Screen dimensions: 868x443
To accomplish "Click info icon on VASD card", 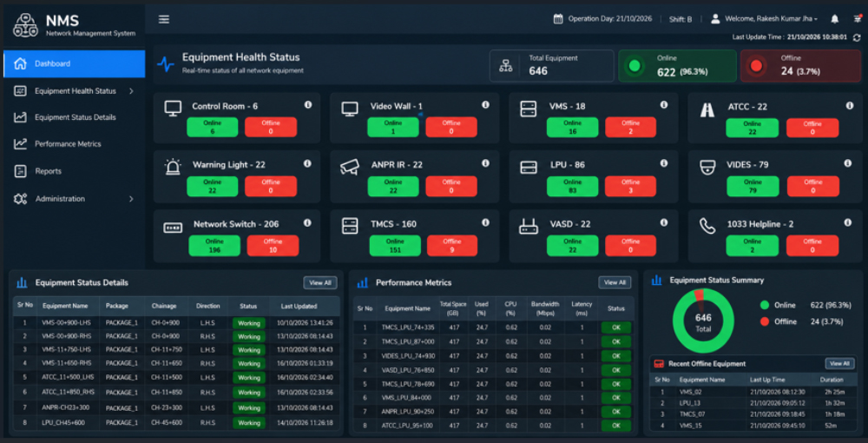I will (664, 222).
